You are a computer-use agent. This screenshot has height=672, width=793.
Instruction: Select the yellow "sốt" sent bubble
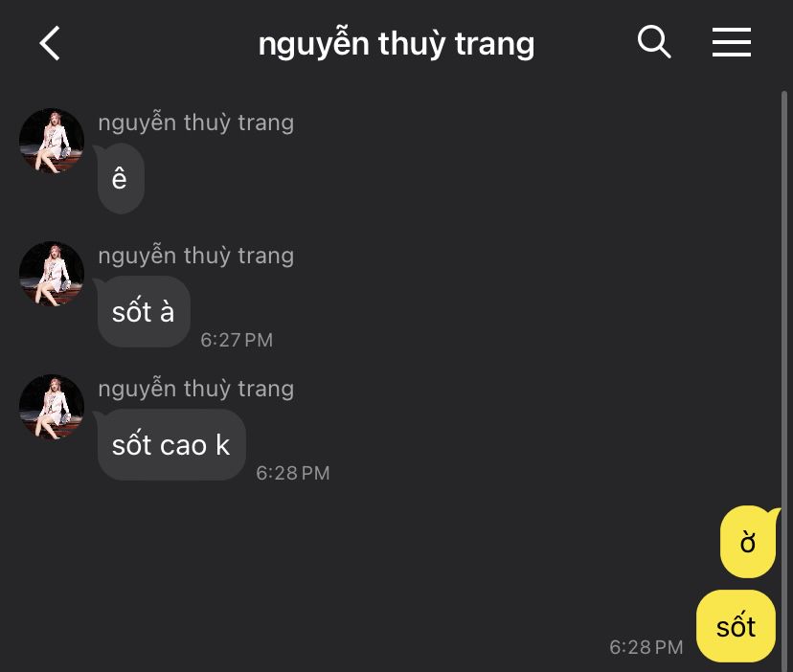[x=736, y=626]
